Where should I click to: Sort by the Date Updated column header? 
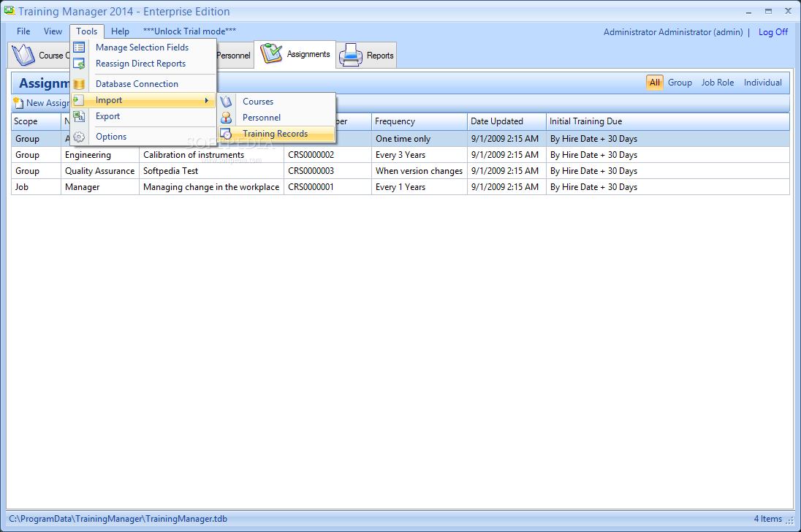point(506,121)
